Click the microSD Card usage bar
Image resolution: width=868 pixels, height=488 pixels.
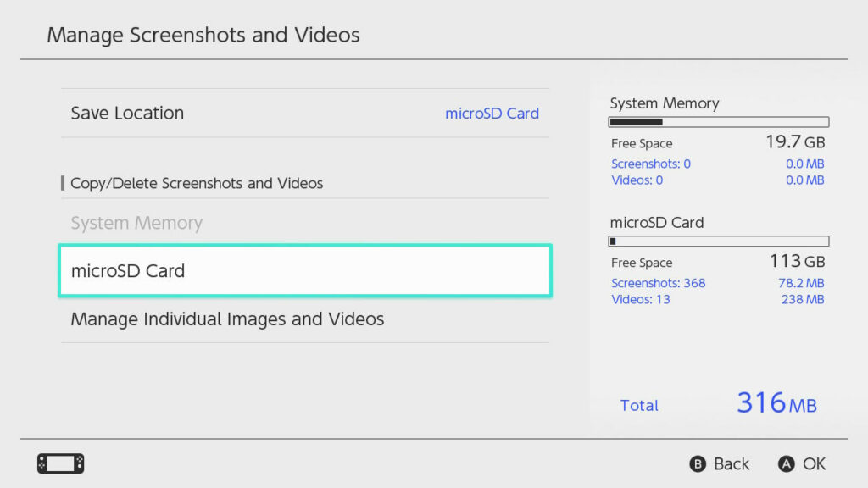(x=719, y=241)
